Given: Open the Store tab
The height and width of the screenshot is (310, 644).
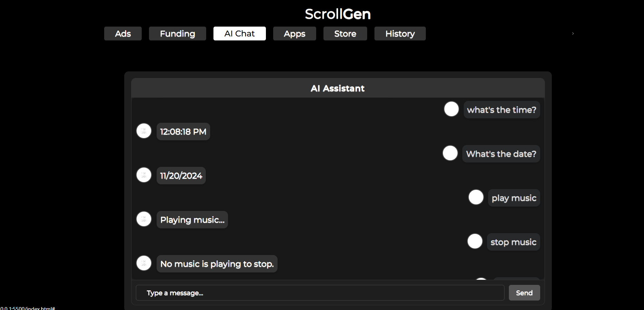Looking at the screenshot, I should tap(345, 34).
